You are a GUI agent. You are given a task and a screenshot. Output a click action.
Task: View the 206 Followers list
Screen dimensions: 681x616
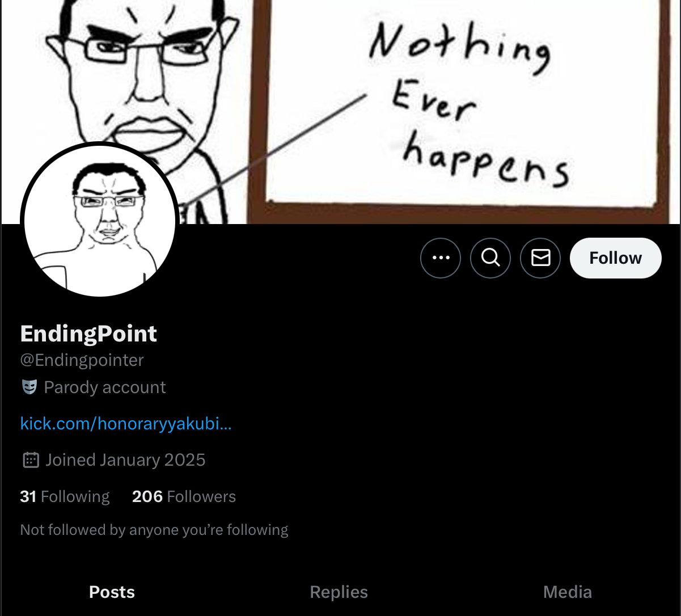click(x=184, y=496)
